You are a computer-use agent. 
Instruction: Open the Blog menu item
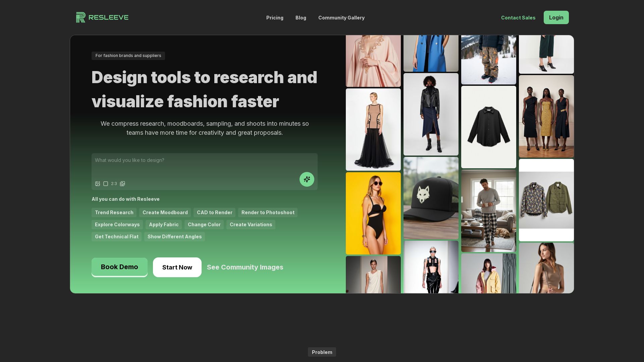(301, 18)
